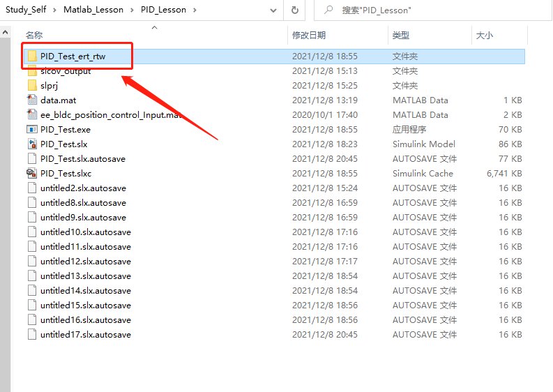Select the untitled16.slx.autosave file name

click(x=86, y=319)
